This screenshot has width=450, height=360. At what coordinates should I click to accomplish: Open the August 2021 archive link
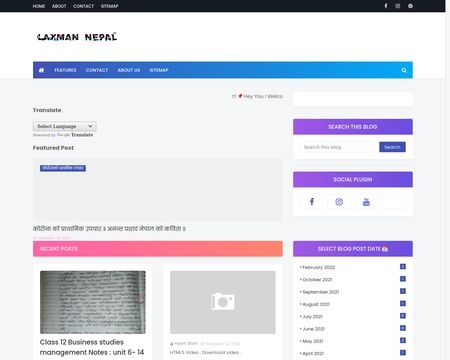[x=316, y=304]
